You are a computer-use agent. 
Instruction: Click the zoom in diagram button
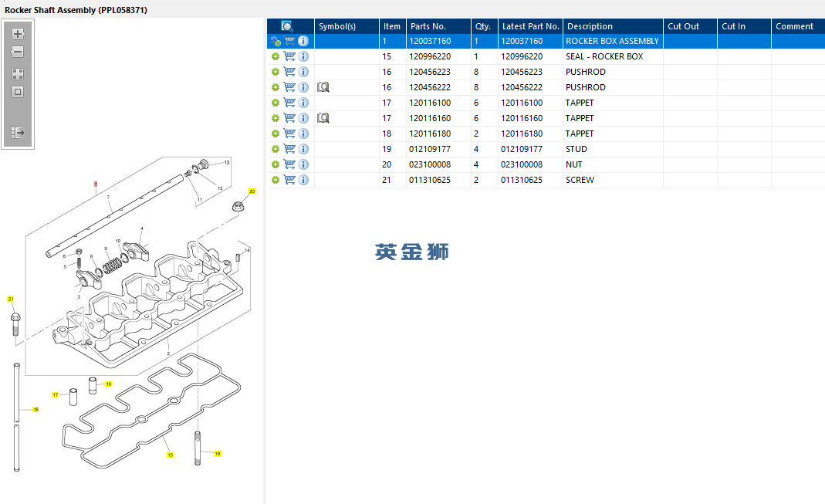18,34
